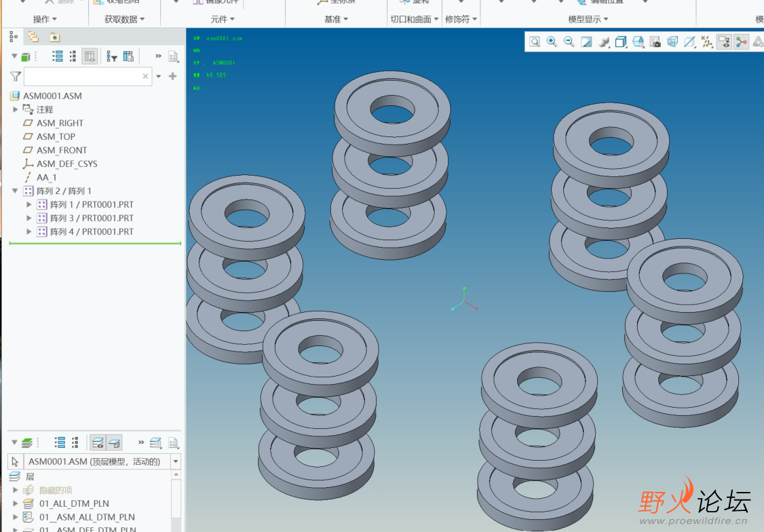Click the model tree search field
Screen dimensions: 764x532
(x=88, y=77)
